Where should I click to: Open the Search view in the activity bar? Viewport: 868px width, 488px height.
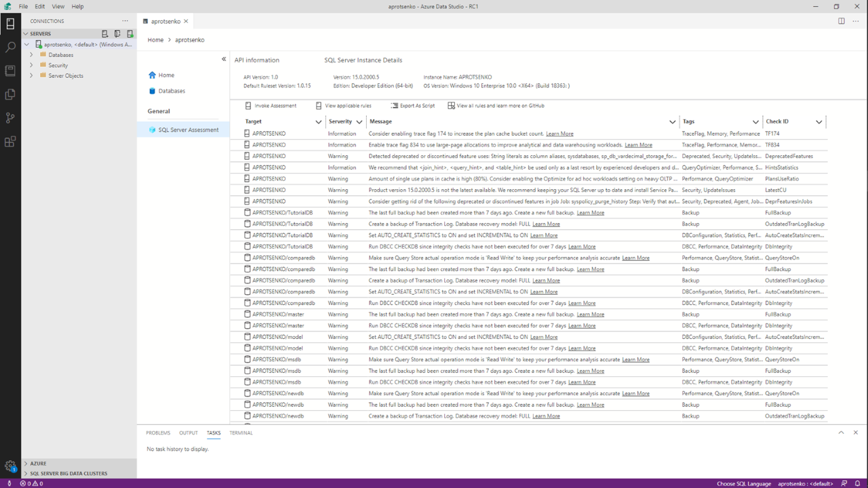pyautogui.click(x=9, y=47)
